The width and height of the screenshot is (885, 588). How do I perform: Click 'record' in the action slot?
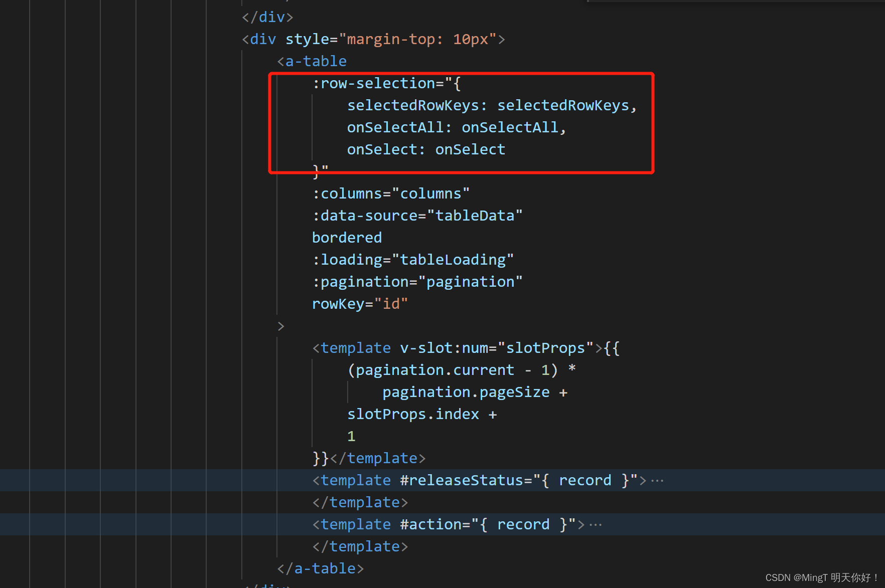click(x=523, y=524)
